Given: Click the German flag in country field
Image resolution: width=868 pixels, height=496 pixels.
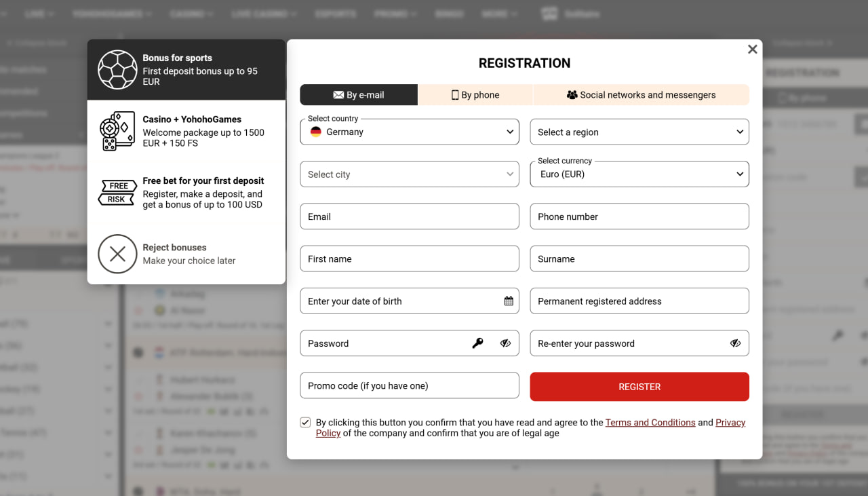Looking at the screenshot, I should coord(316,132).
